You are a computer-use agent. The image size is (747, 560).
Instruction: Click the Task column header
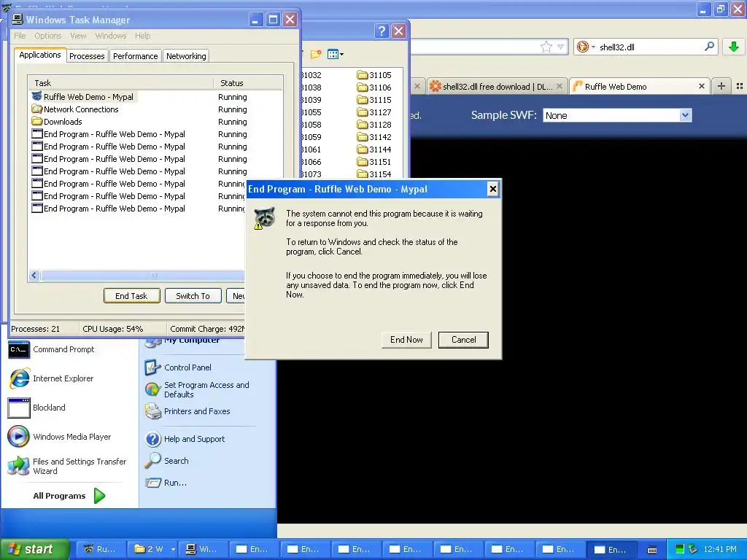(x=120, y=83)
